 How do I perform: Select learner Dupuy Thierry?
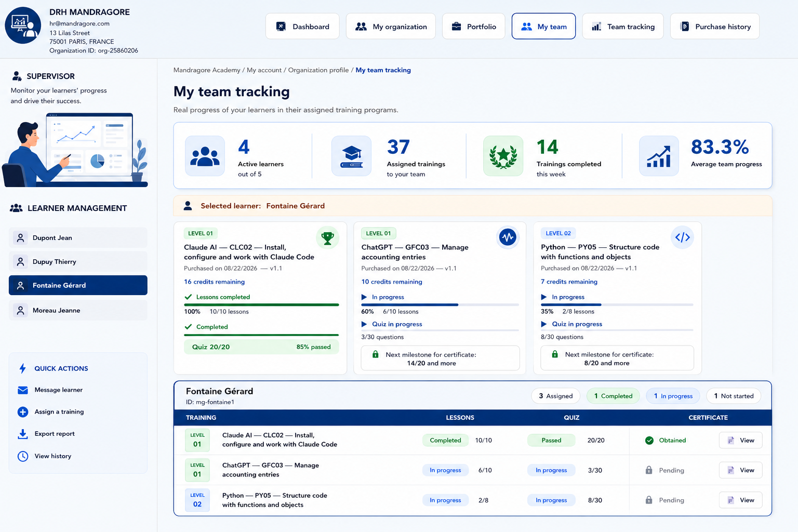(78, 262)
